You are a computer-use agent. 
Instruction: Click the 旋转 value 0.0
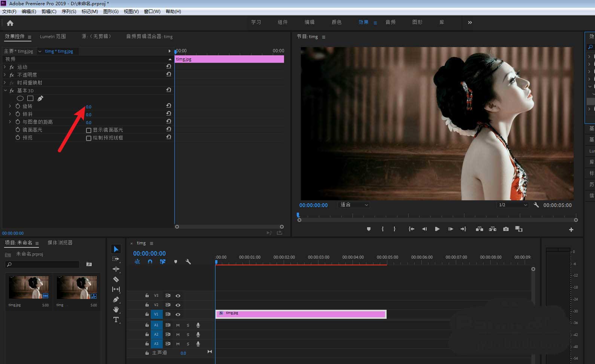click(x=89, y=107)
